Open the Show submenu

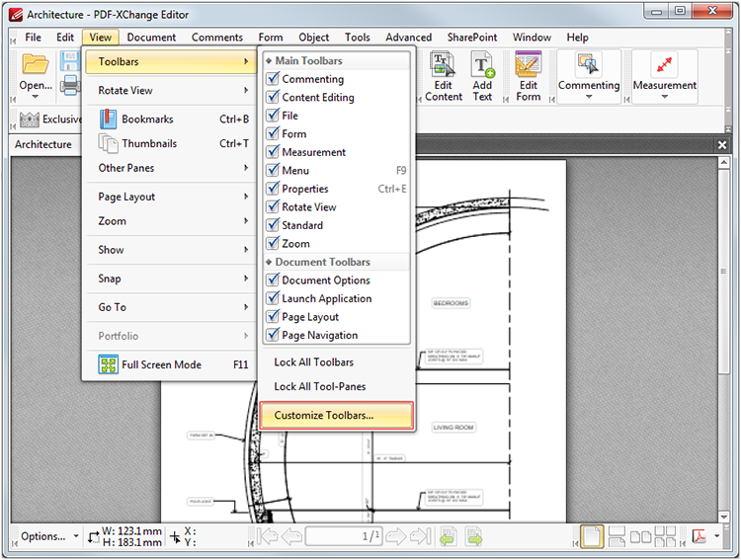[171, 250]
